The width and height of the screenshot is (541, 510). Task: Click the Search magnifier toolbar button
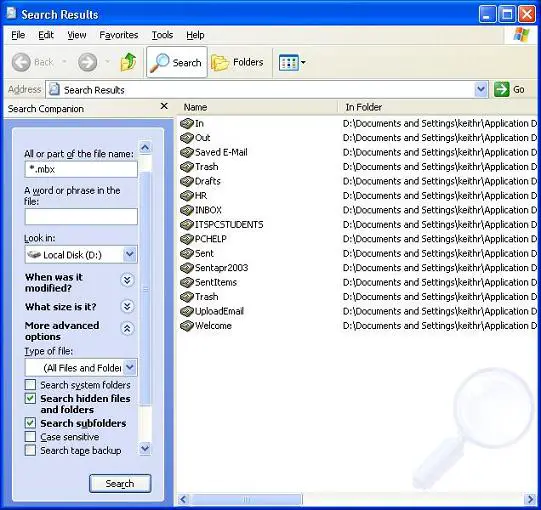coord(177,62)
